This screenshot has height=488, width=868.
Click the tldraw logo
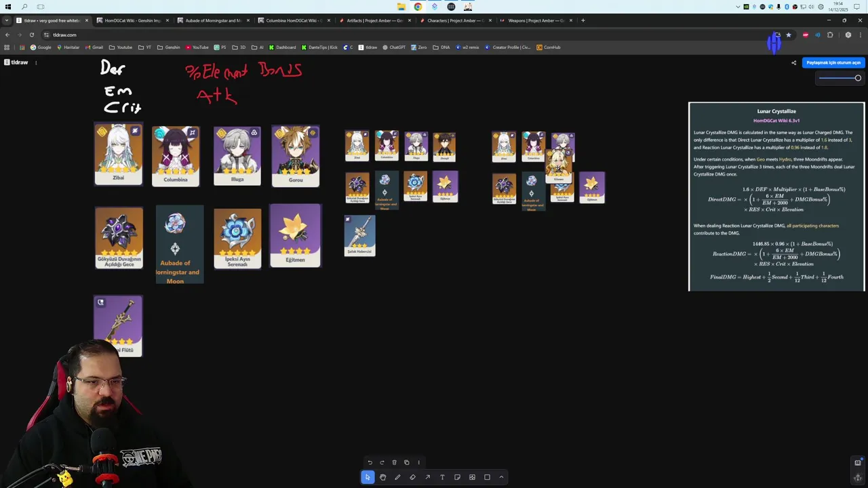click(x=16, y=62)
